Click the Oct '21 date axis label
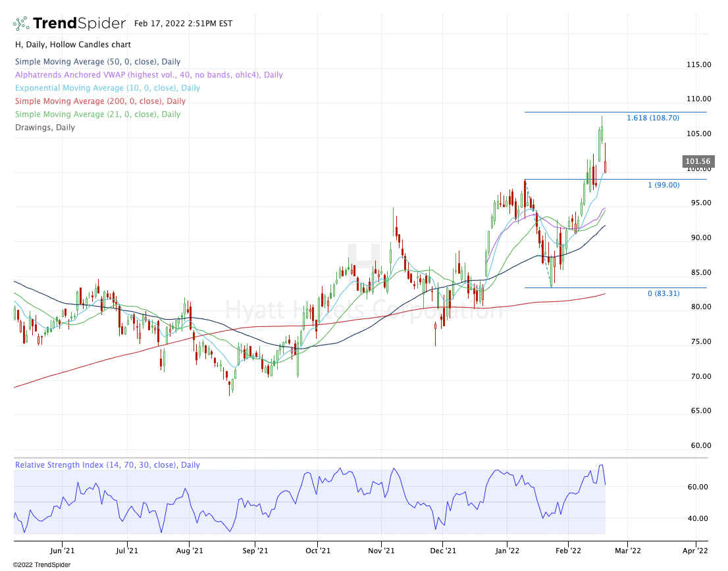The image size is (728, 571). click(x=317, y=550)
